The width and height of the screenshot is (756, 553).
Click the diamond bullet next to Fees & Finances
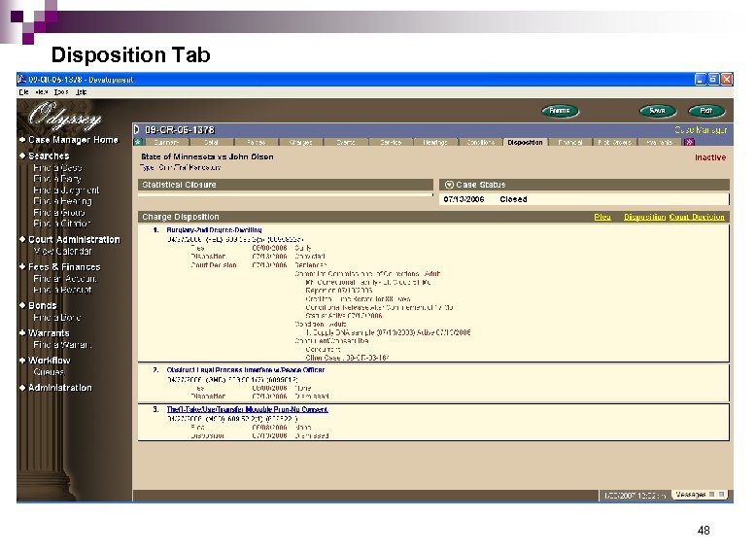click(x=22, y=266)
